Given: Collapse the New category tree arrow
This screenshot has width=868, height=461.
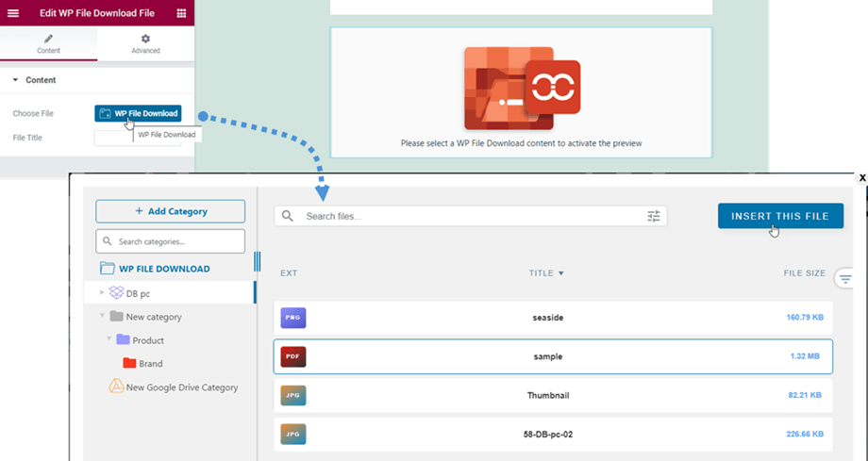Looking at the screenshot, I should coord(102,317).
